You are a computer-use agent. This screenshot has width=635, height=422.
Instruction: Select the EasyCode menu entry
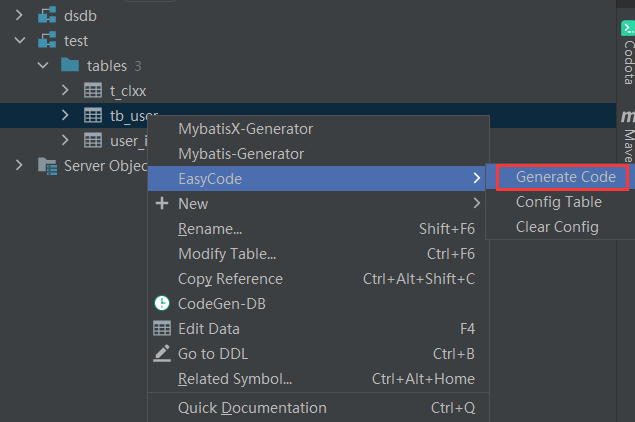(x=317, y=178)
